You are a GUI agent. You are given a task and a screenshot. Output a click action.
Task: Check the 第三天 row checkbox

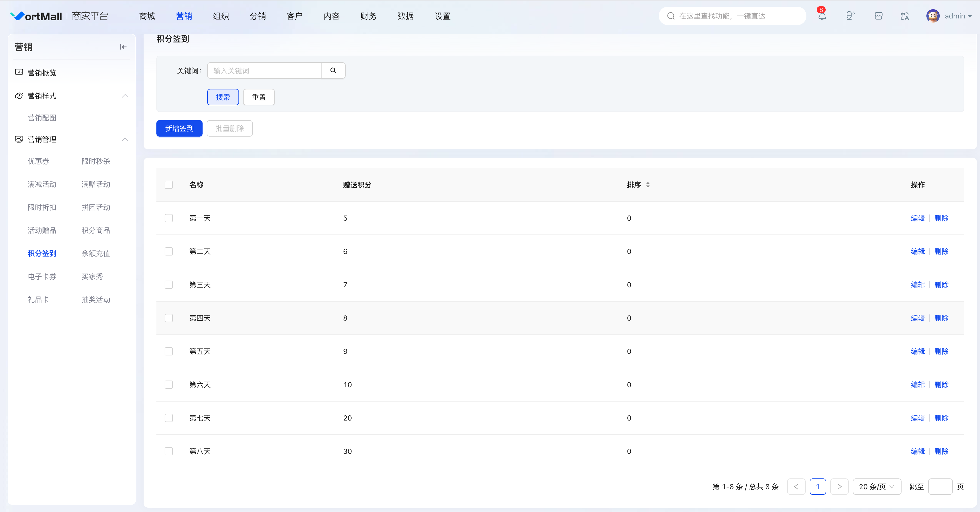point(168,285)
